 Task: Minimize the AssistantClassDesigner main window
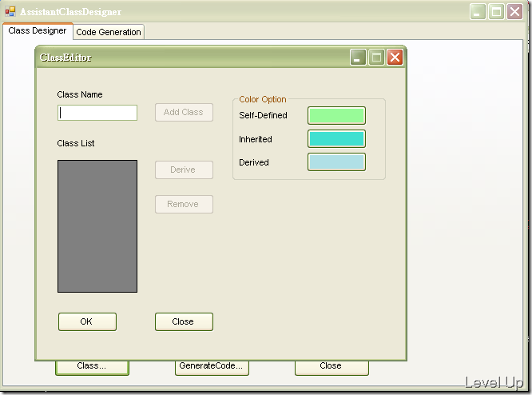click(478, 12)
